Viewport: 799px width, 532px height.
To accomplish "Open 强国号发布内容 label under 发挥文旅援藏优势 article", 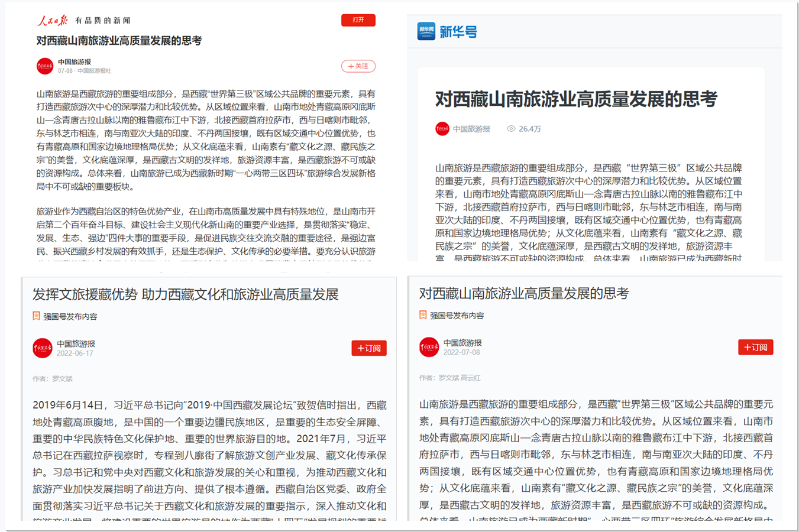I will pos(70,317).
